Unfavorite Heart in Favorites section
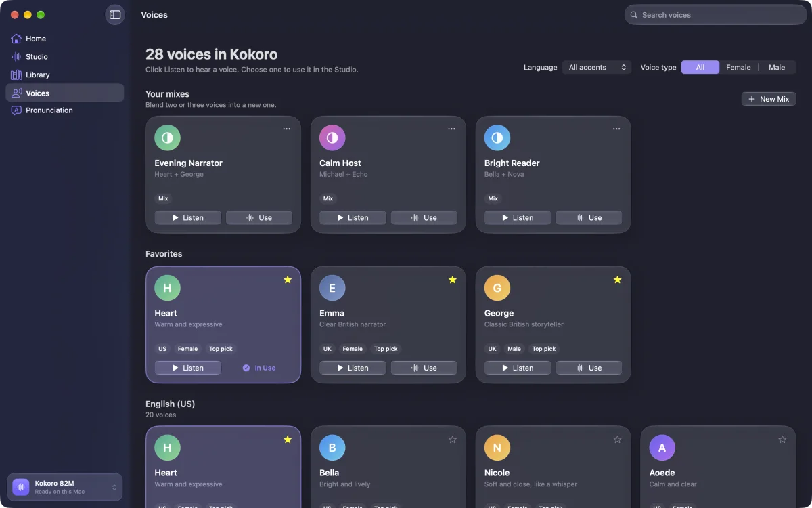The image size is (812, 508). click(x=288, y=280)
